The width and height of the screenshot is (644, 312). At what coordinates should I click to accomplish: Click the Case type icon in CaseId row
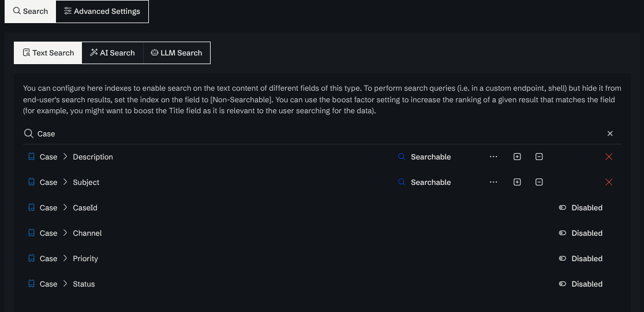(31, 207)
